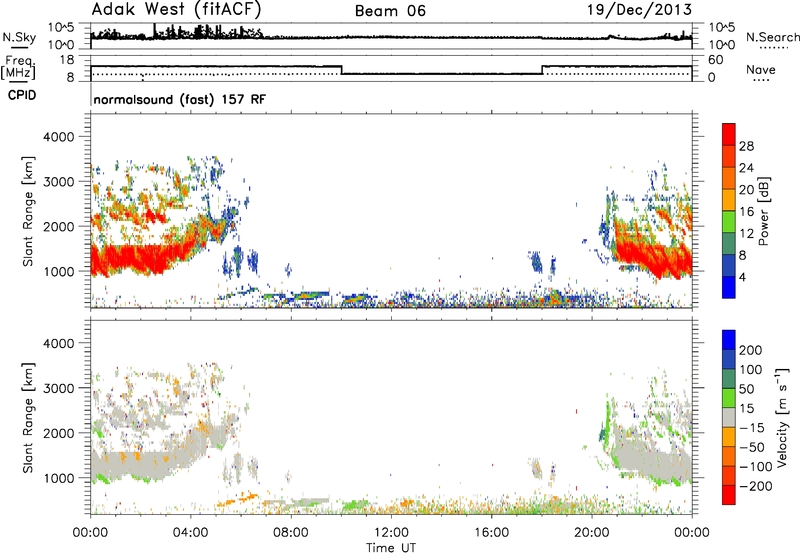Click the '12:00' time tick label

coord(391,533)
